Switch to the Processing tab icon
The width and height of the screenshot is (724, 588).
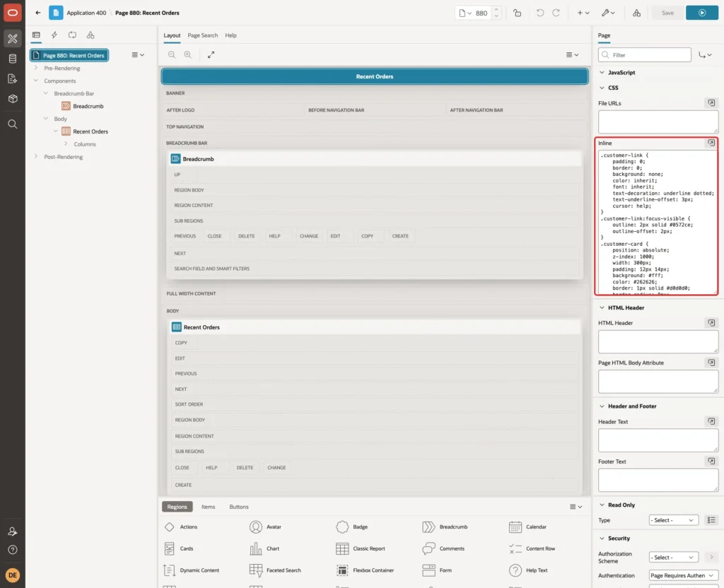(73, 35)
